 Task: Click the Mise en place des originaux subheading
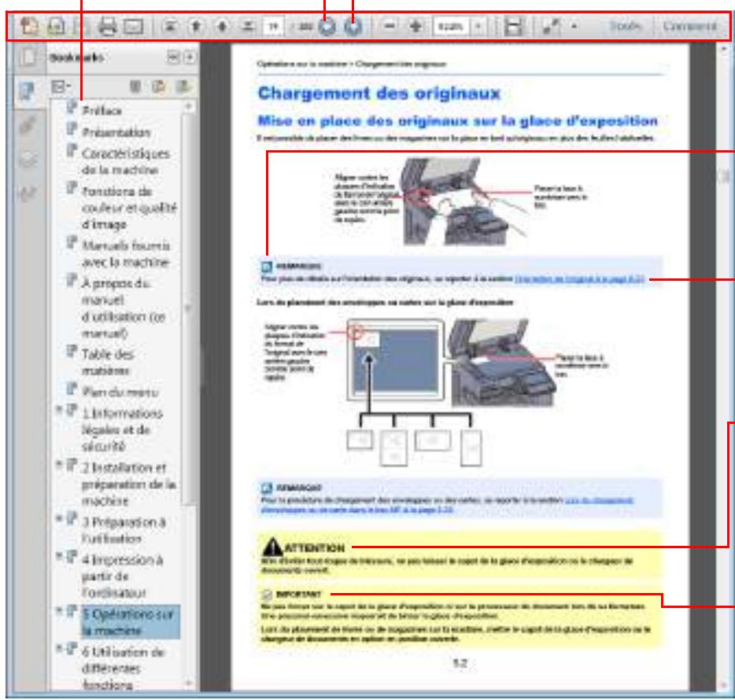point(457,121)
